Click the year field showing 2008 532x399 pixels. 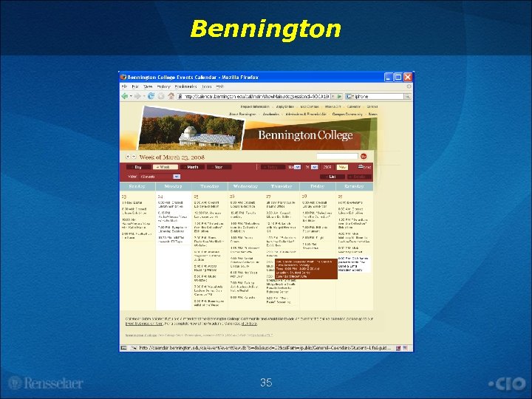click(x=327, y=167)
